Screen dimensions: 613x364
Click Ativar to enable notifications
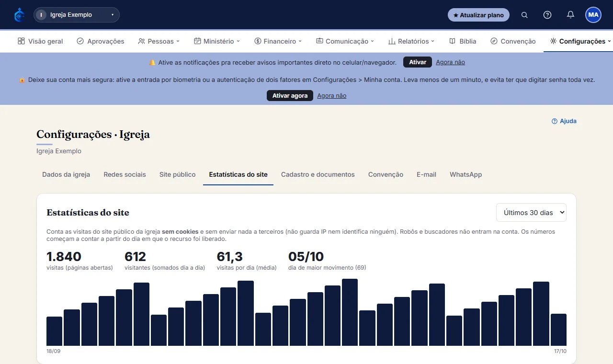pyautogui.click(x=418, y=62)
